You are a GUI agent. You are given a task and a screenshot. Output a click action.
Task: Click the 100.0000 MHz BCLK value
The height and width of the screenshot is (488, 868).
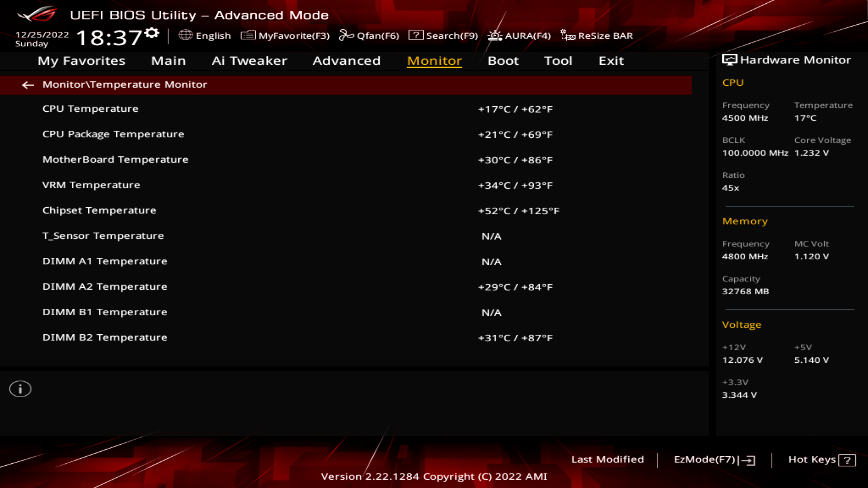(x=755, y=153)
